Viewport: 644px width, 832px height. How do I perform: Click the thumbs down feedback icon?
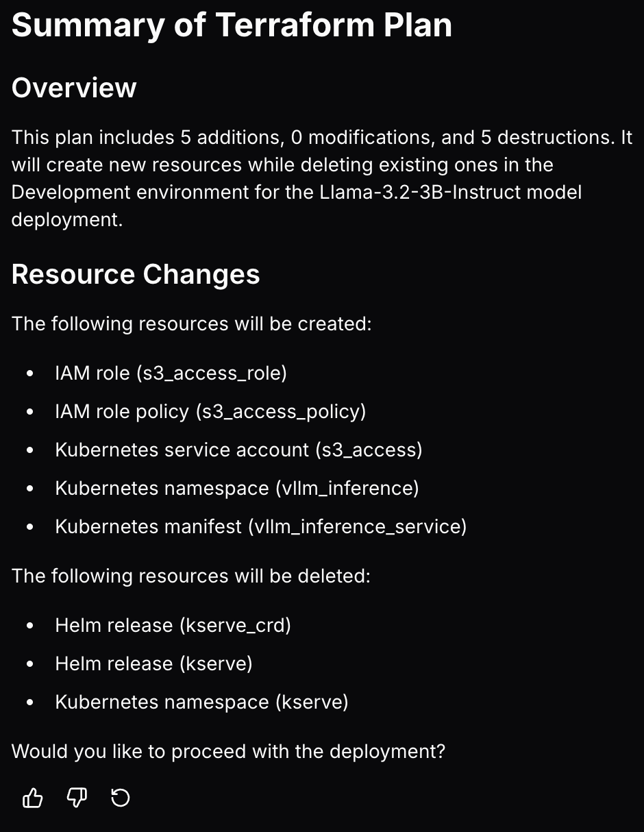click(77, 798)
